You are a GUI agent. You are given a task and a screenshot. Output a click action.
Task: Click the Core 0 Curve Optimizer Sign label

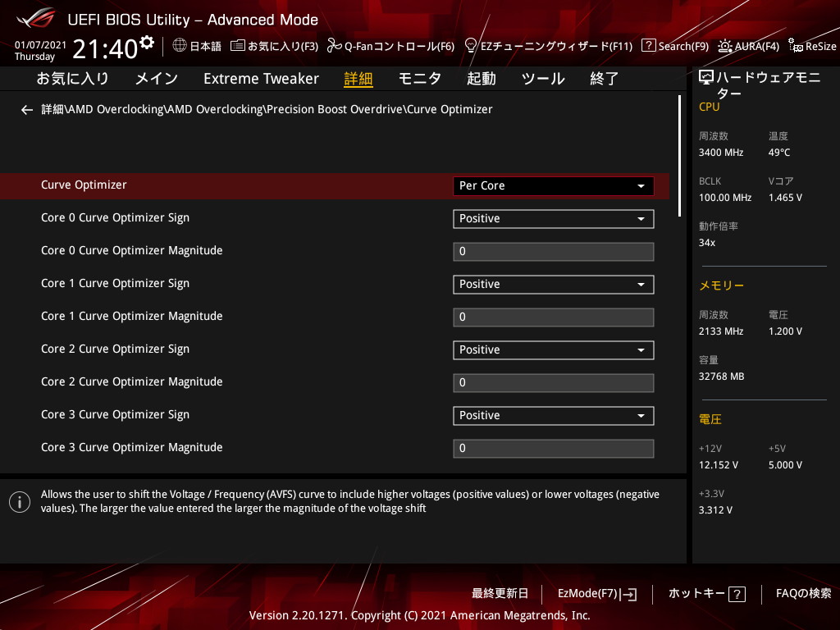click(x=115, y=218)
